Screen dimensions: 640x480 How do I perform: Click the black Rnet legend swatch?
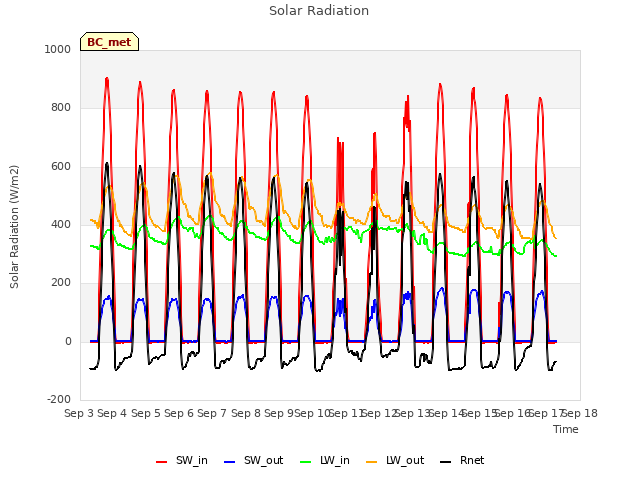pyautogui.click(x=446, y=462)
